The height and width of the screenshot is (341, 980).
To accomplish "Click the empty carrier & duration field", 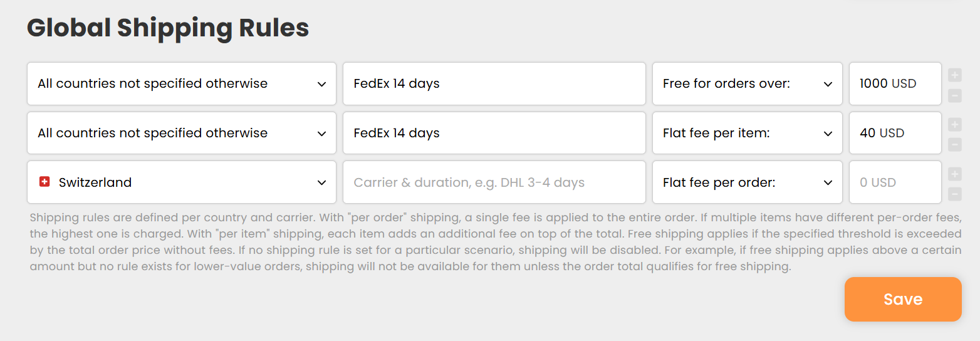I will [494, 182].
